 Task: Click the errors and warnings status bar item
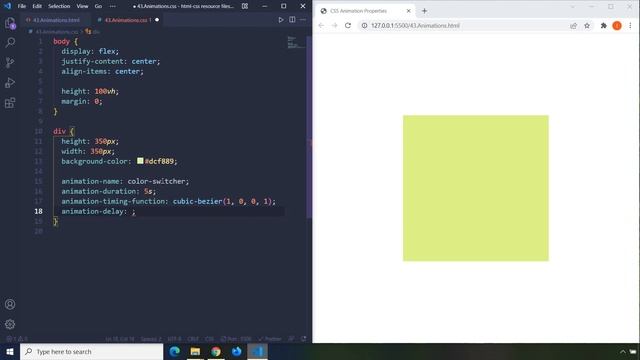[17, 339]
